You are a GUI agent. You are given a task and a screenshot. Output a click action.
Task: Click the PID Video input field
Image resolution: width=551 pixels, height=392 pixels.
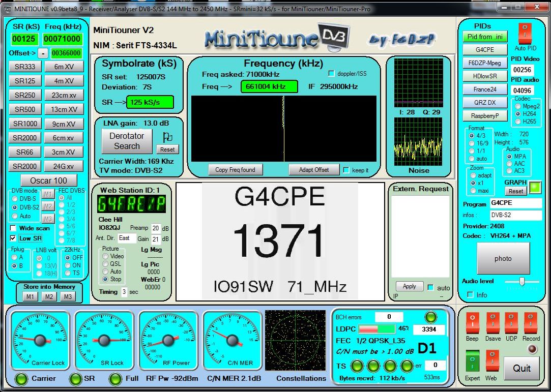522,70
